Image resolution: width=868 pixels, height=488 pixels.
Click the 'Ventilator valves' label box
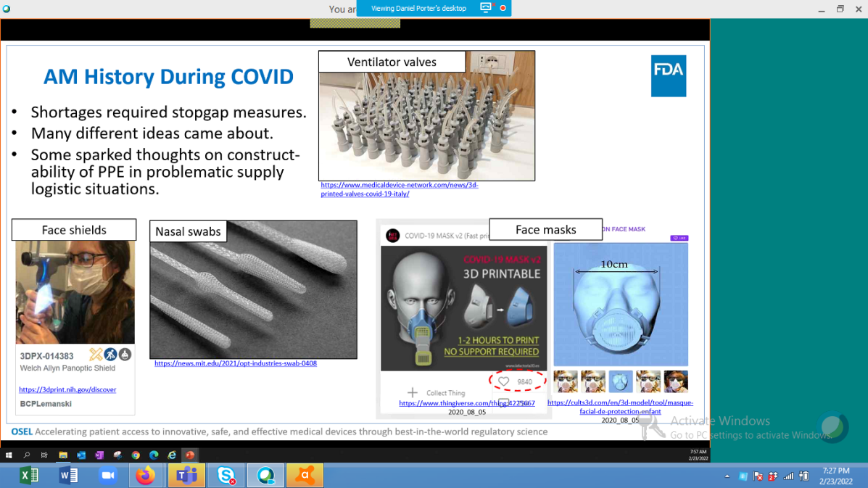click(x=392, y=62)
